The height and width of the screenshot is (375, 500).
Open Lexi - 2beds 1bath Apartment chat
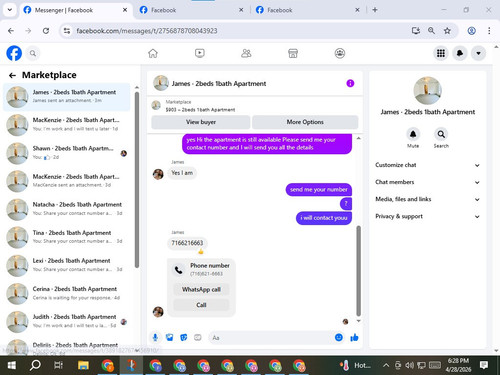[x=67, y=265]
